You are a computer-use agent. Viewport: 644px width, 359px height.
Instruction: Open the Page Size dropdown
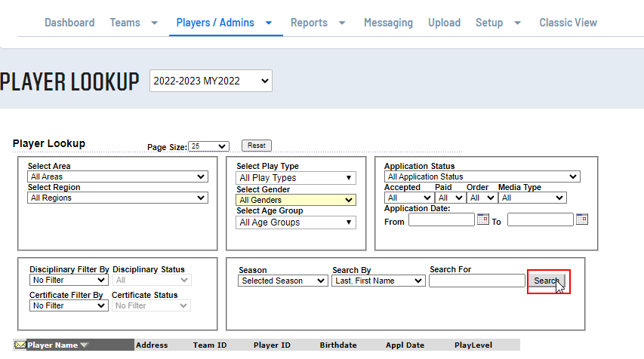pos(209,146)
